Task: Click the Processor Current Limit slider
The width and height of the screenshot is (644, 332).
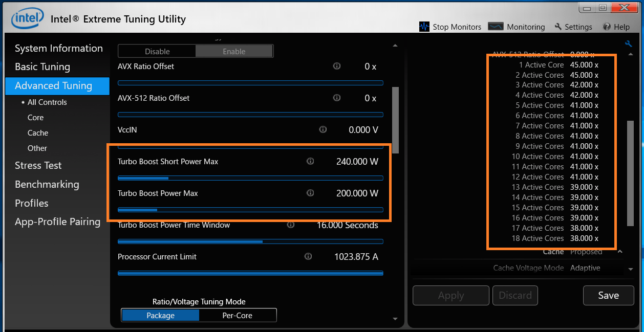Action: (x=250, y=273)
